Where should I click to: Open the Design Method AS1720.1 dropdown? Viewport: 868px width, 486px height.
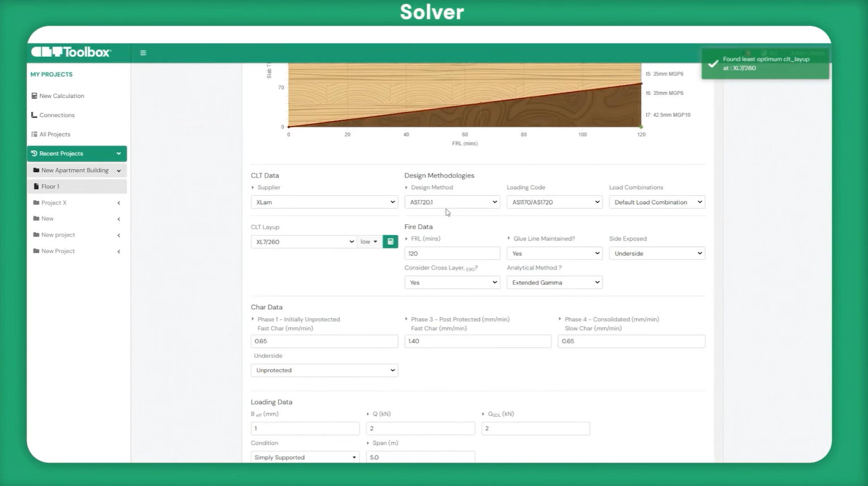click(x=452, y=202)
